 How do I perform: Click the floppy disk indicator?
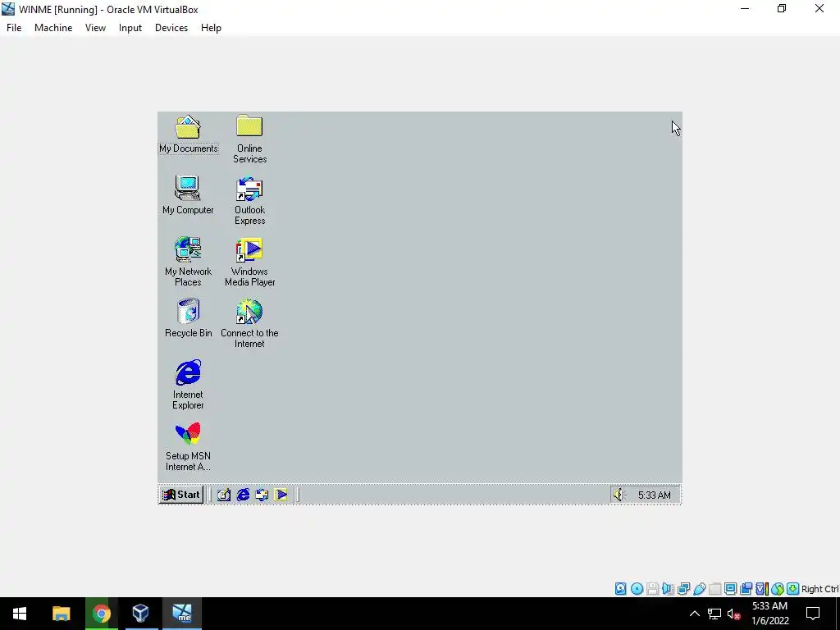click(x=652, y=589)
